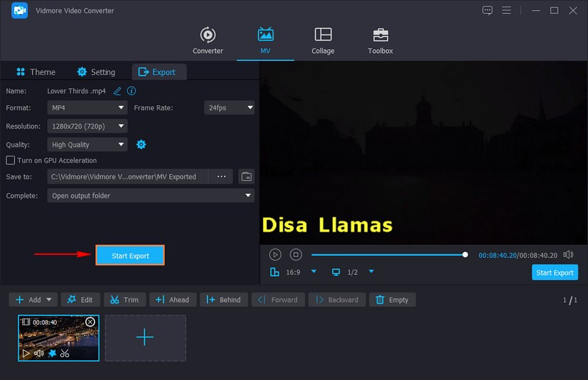Image resolution: width=588 pixels, height=380 pixels.
Task: Expand the Format MP4 dropdown
Action: [x=87, y=107]
